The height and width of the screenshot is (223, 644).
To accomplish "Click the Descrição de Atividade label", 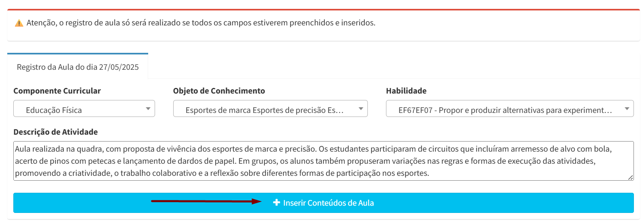I will click(x=55, y=132).
